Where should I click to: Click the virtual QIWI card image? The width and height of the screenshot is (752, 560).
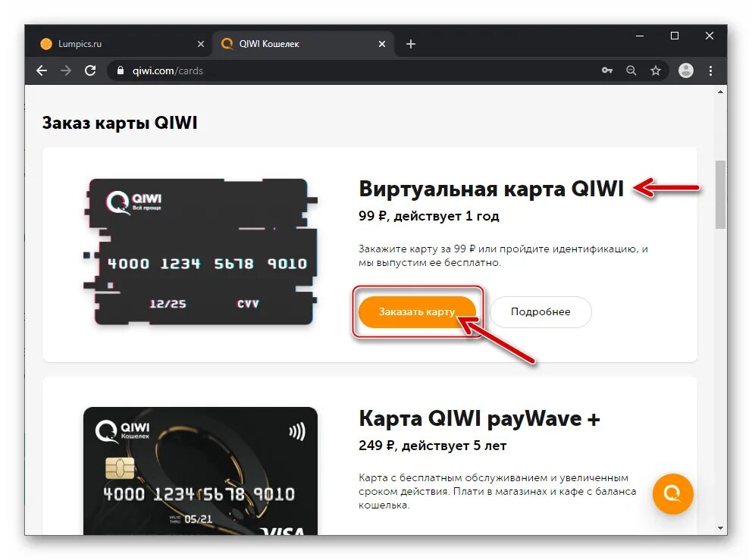[x=200, y=252]
